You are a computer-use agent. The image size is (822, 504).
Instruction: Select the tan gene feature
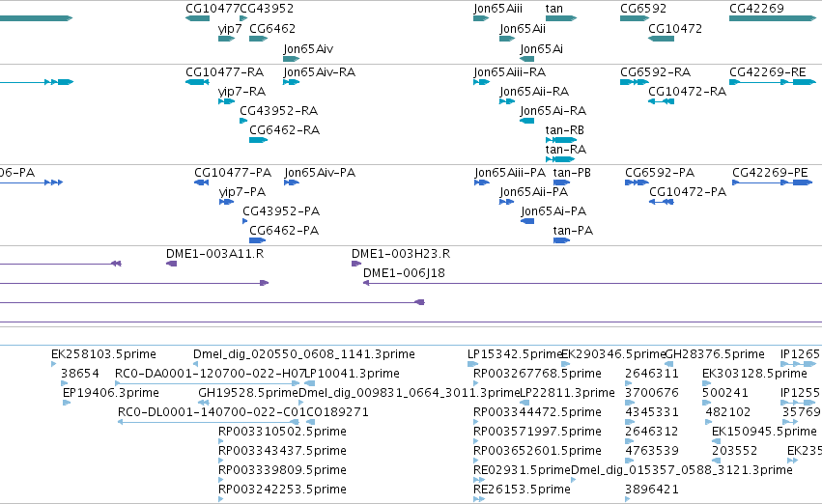(x=561, y=18)
